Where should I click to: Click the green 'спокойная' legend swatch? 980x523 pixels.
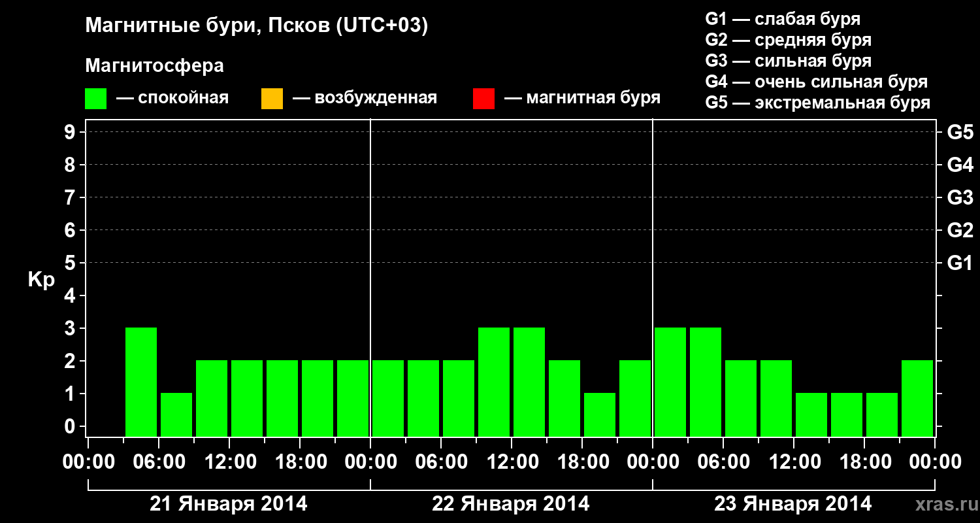96,99
